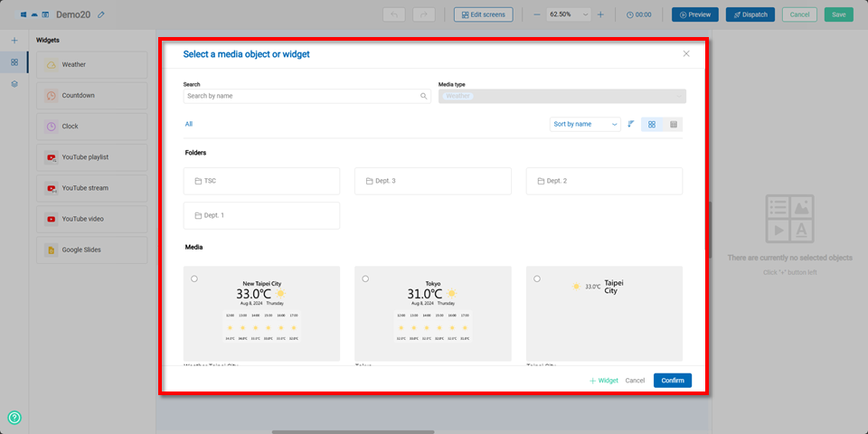Close the media selection dialog
Image resolution: width=868 pixels, height=434 pixels.
(x=686, y=54)
